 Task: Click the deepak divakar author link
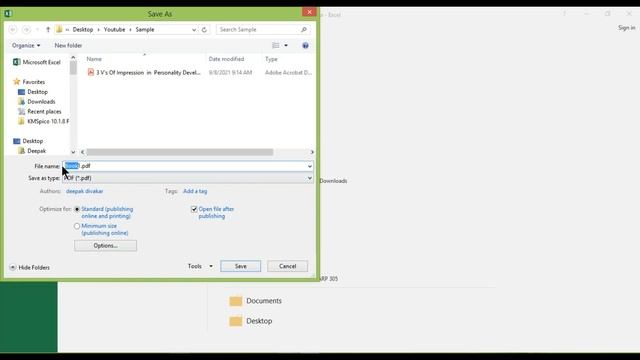point(84,191)
